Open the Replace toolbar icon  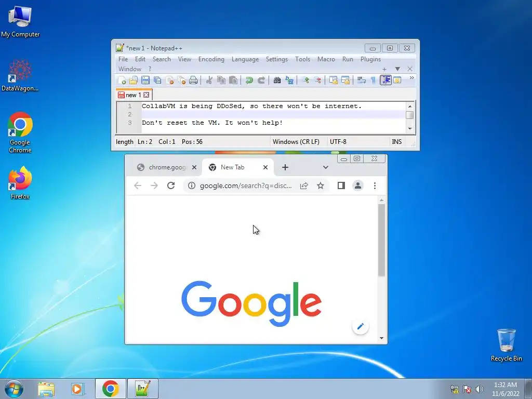click(289, 80)
